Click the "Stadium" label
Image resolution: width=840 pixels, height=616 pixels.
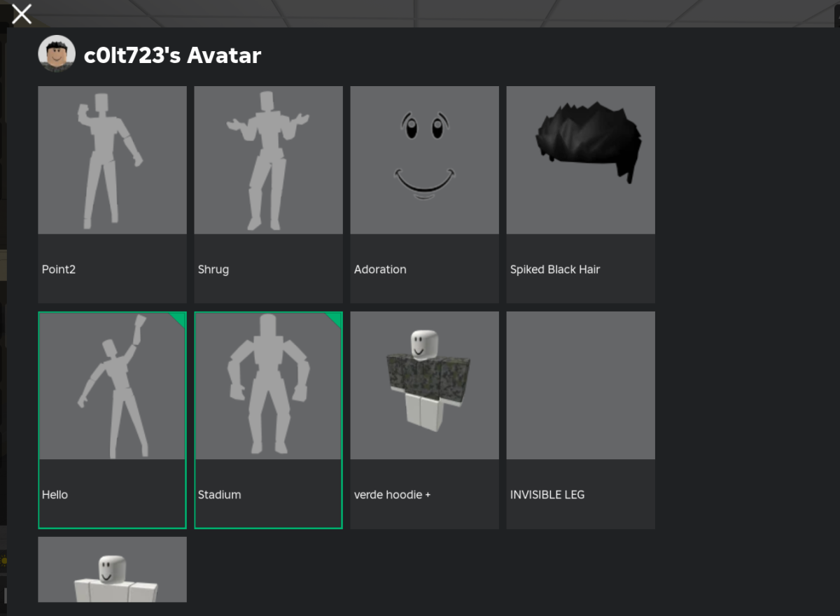coord(219,495)
